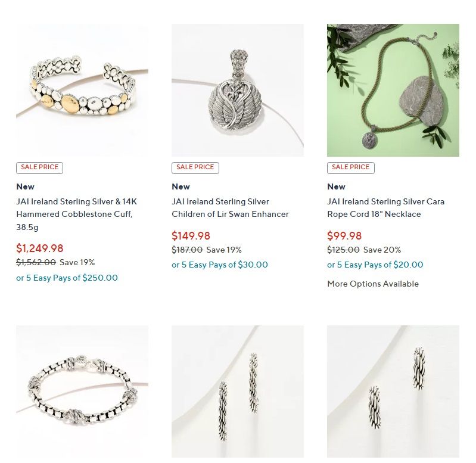476x463 pixels.
Task: Click '5 Easy Pays of $250.00' link
Action: (x=67, y=278)
